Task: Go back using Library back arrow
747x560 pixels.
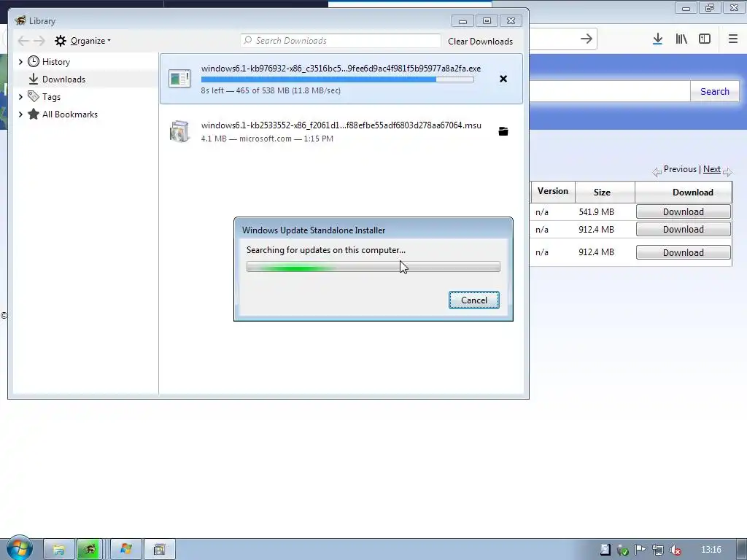Action: (23, 41)
